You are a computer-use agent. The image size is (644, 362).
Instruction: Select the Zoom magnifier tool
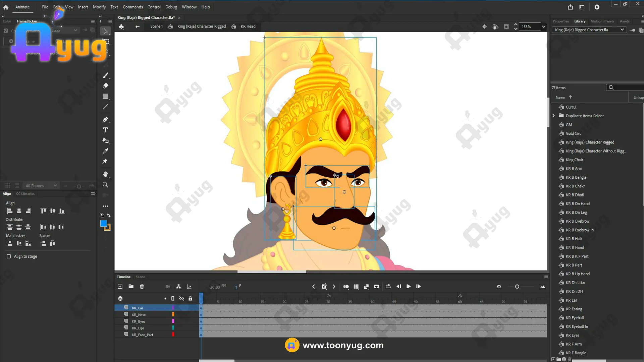[x=105, y=185]
